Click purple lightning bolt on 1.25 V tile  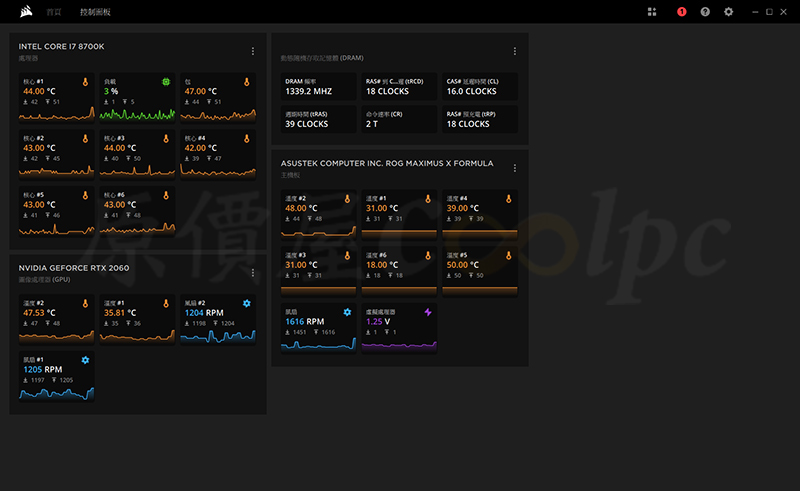tap(428, 312)
